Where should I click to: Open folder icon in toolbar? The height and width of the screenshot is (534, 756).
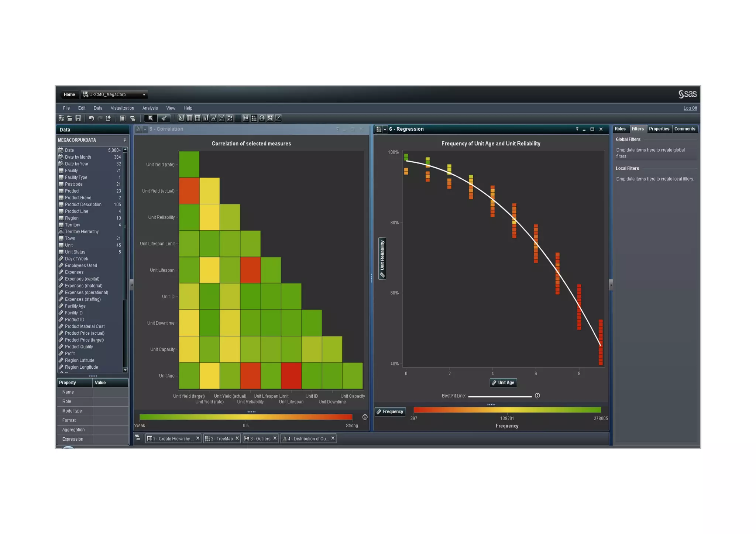point(69,118)
